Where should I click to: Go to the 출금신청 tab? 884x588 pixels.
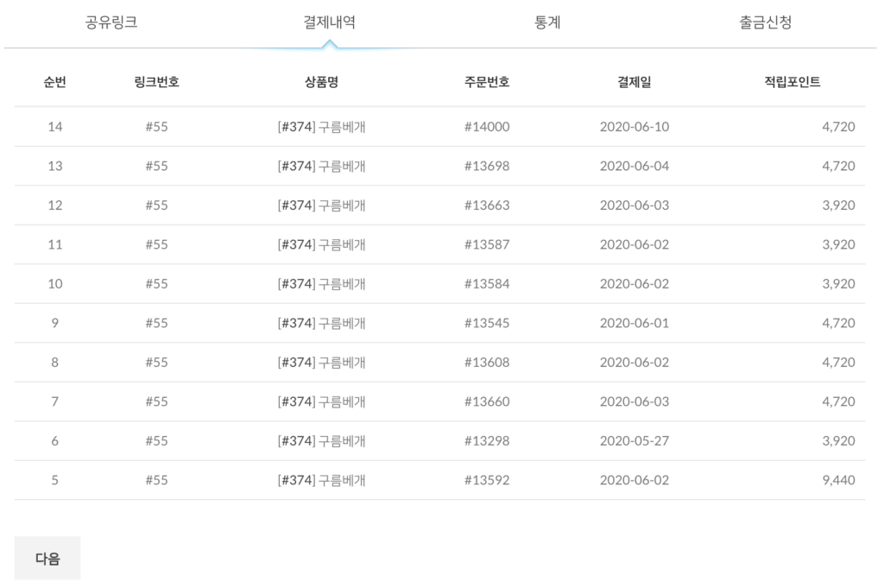pyautogui.click(x=766, y=22)
